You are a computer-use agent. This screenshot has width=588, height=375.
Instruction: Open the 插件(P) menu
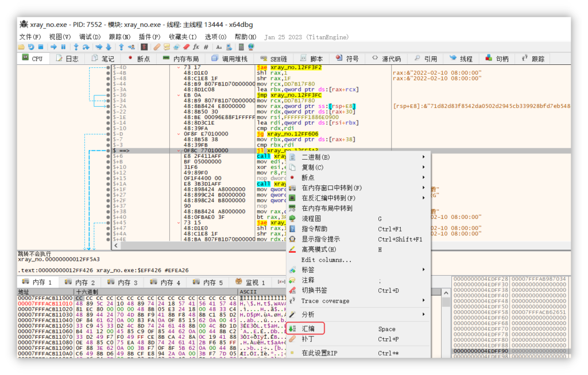point(150,37)
